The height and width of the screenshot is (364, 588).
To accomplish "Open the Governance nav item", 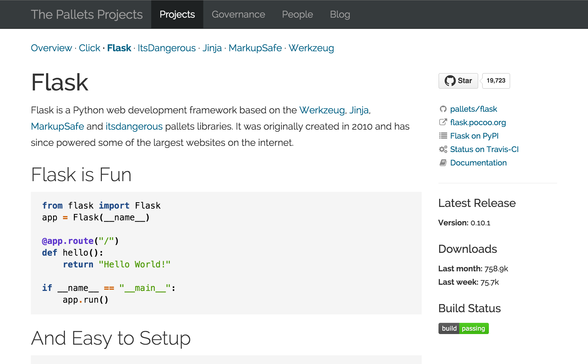I will pyautogui.click(x=238, y=14).
